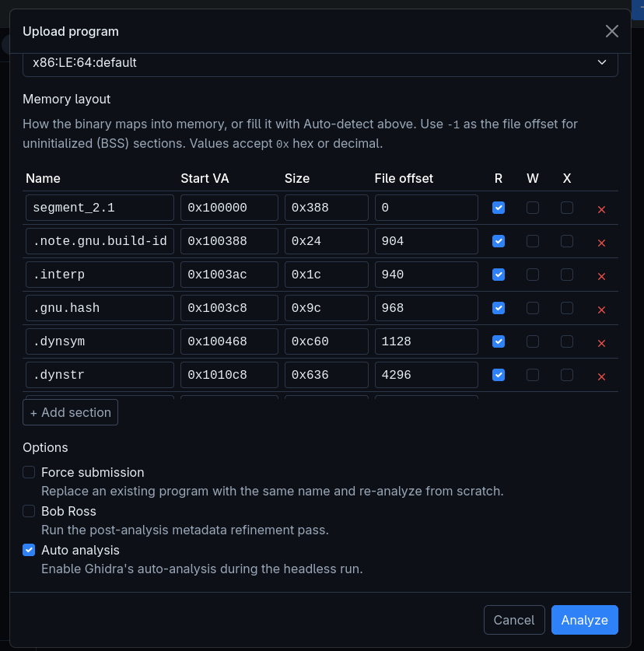Edit the segment_2.1 name field
This screenshot has width=644, height=651.
tap(100, 208)
